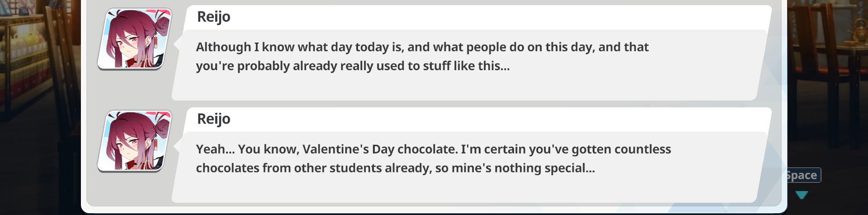This screenshot has height=215, width=868.
Task: Click the "Yeah... You know, Valentine's Day" line
Action: pyautogui.click(x=433, y=149)
